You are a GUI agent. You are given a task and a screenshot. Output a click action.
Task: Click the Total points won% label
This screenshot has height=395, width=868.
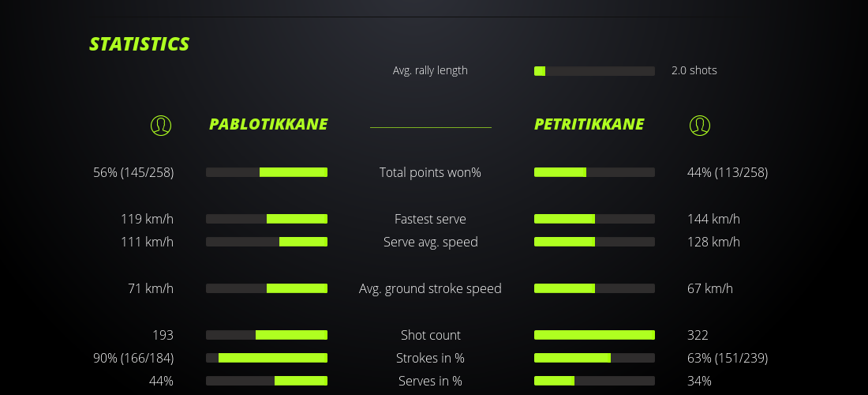pos(430,172)
